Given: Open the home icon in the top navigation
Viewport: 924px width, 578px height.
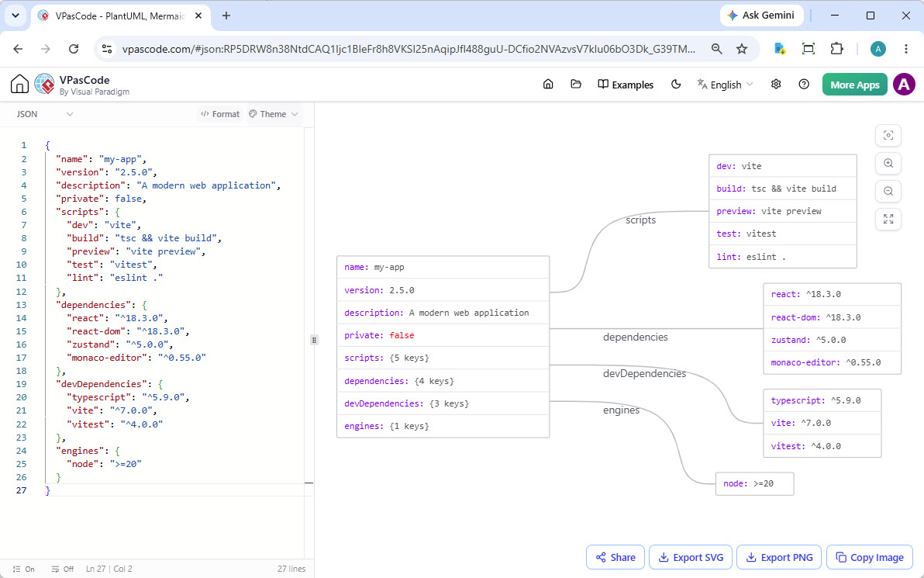Looking at the screenshot, I should click(x=548, y=85).
